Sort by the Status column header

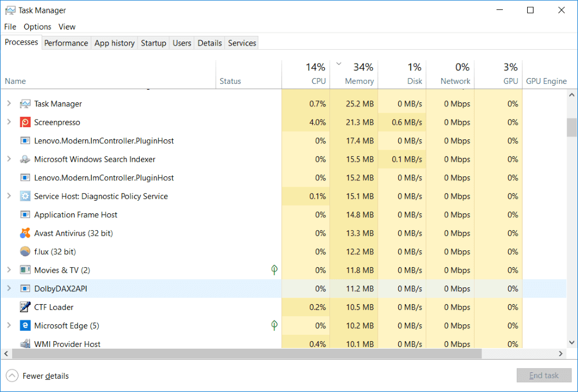tap(249, 75)
